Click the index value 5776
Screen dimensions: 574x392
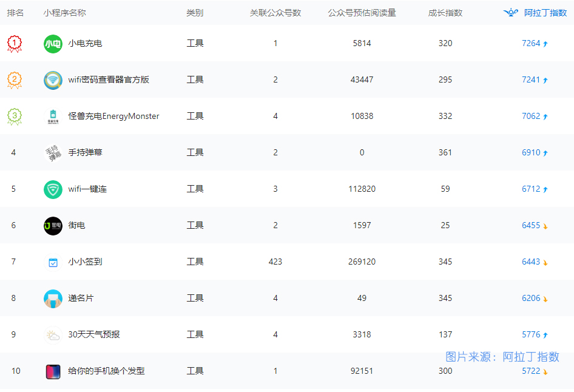(x=531, y=334)
